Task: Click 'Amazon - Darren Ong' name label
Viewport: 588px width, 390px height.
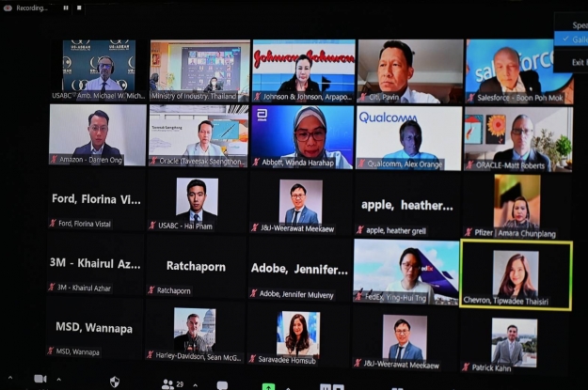Action: pos(90,160)
